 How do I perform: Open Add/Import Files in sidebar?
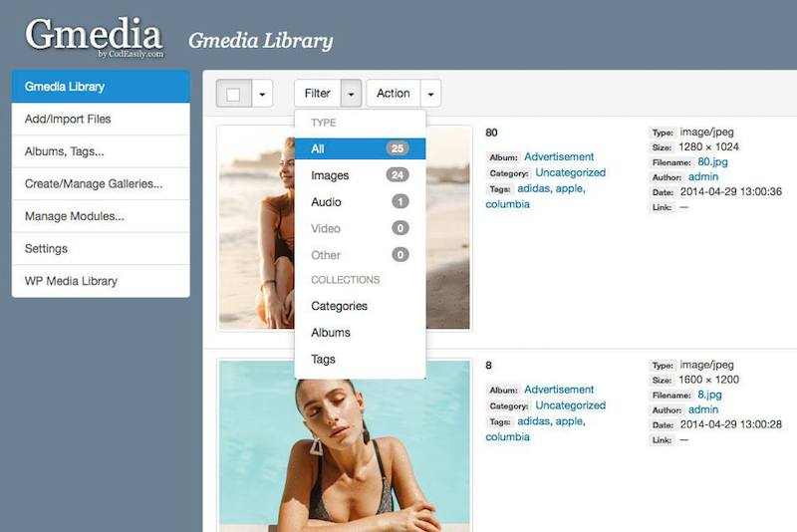pos(101,119)
